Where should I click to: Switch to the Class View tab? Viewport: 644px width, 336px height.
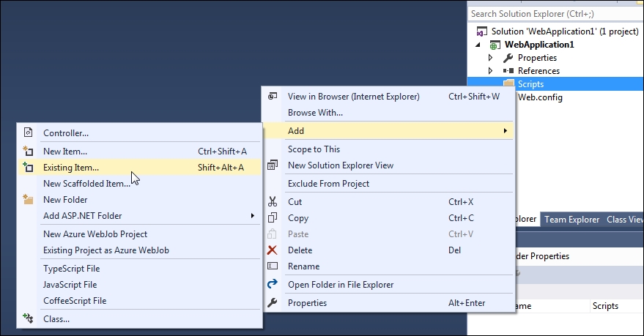[625, 220]
